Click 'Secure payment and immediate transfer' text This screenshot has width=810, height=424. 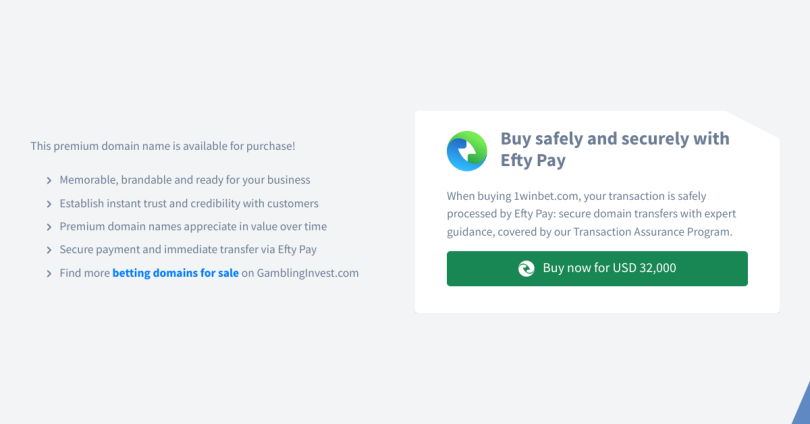[188, 249]
